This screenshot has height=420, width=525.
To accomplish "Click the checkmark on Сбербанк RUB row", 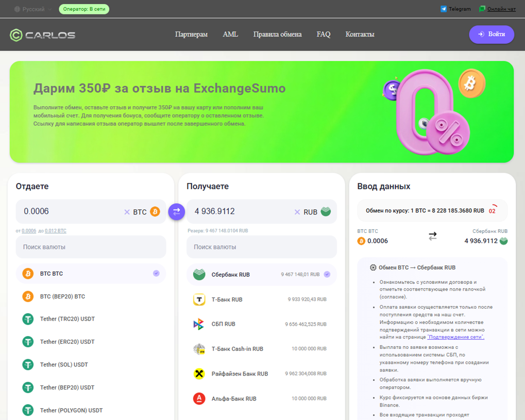I will (327, 275).
